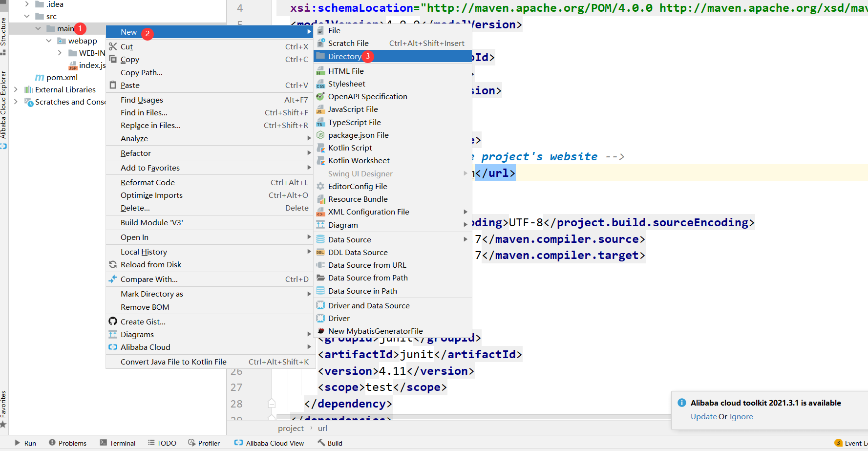
Task: Choose Find Usages from context menu
Action: 209,100
